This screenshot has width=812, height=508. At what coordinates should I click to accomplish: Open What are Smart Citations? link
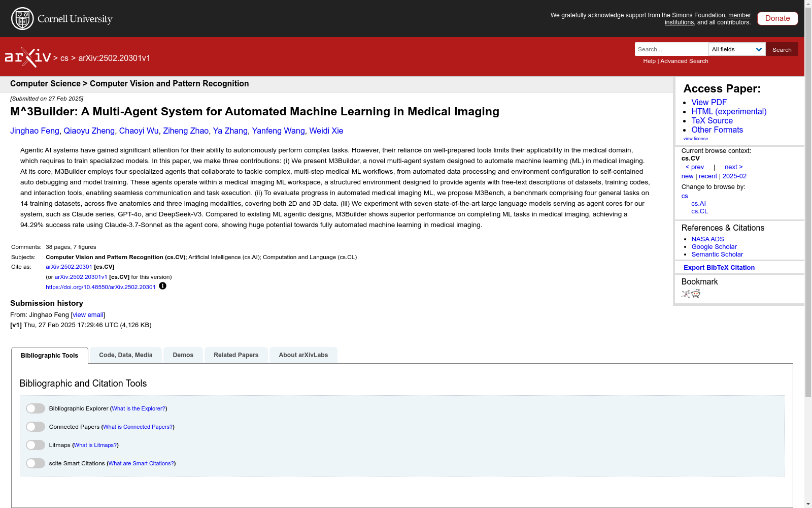coord(142,463)
